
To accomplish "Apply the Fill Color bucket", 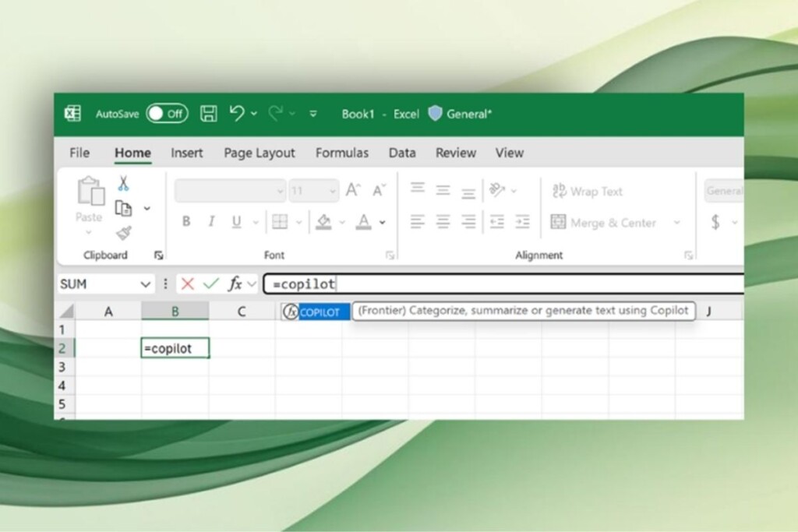I will click(x=323, y=222).
